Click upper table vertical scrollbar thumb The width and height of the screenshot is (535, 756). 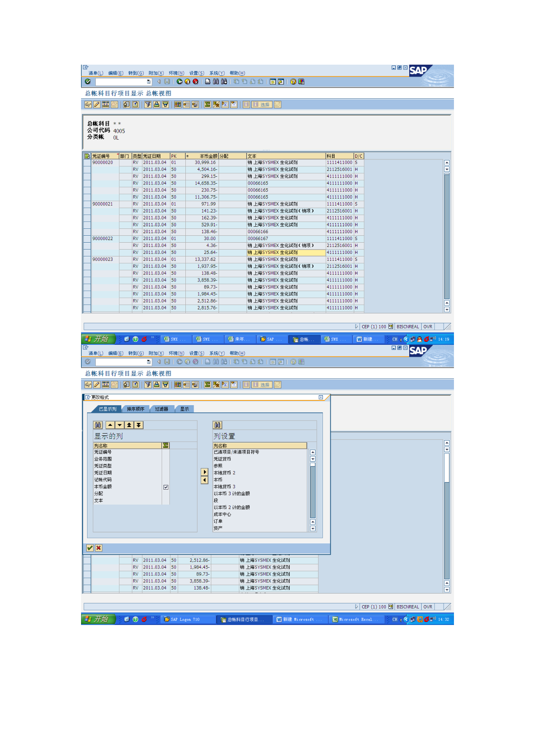click(x=447, y=236)
